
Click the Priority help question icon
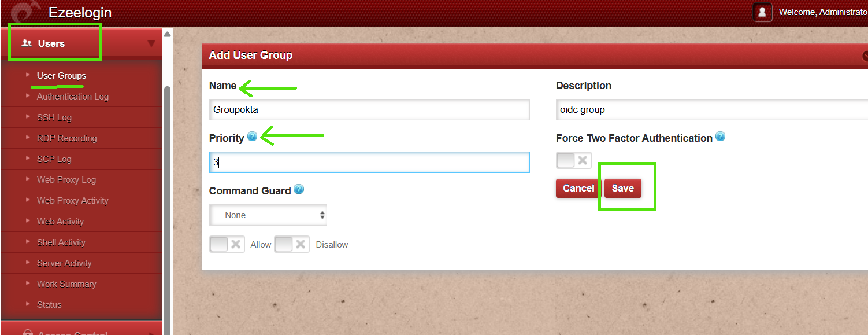252,137
